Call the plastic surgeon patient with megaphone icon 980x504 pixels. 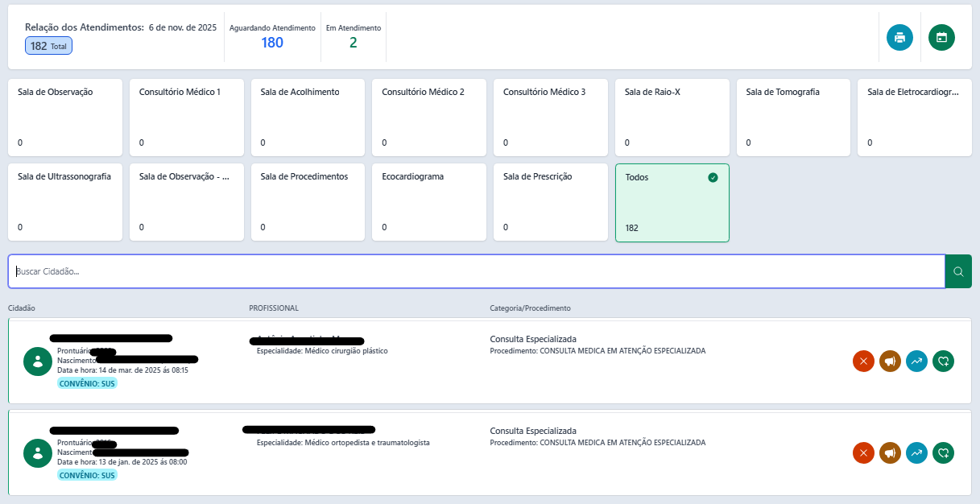click(890, 361)
